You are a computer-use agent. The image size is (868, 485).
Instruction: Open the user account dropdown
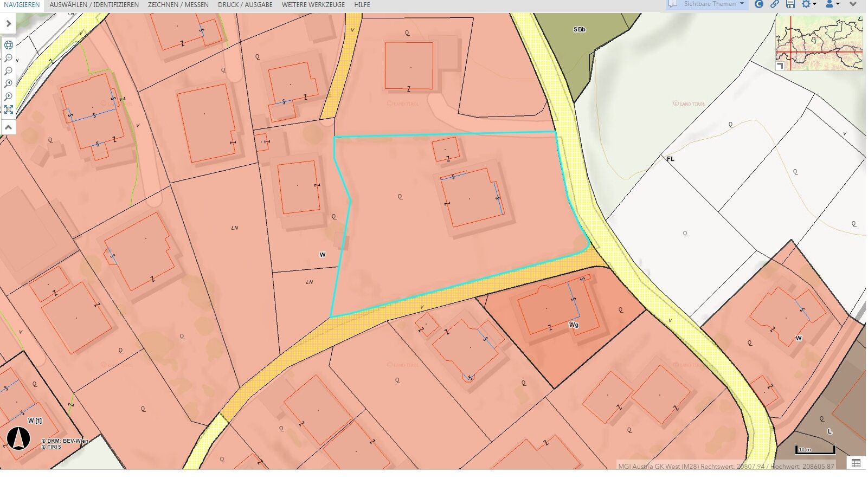[x=832, y=4]
